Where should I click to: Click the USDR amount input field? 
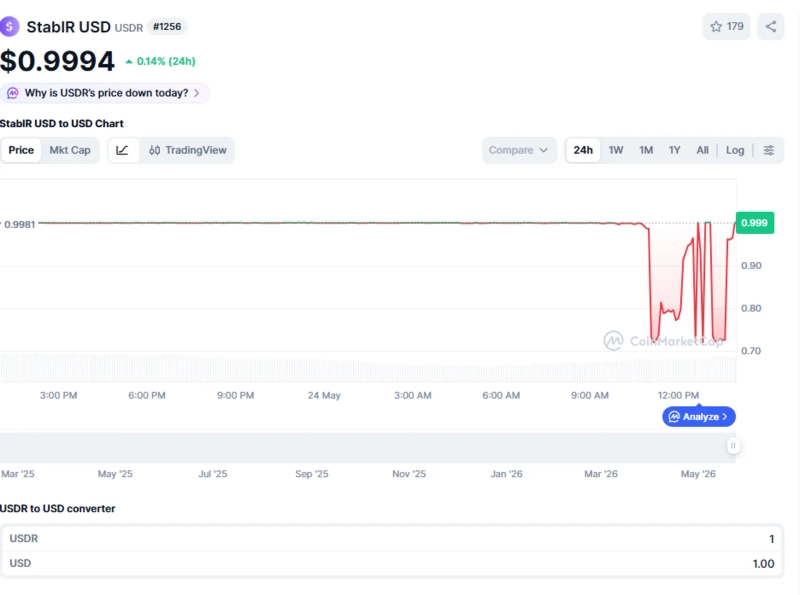click(x=392, y=538)
